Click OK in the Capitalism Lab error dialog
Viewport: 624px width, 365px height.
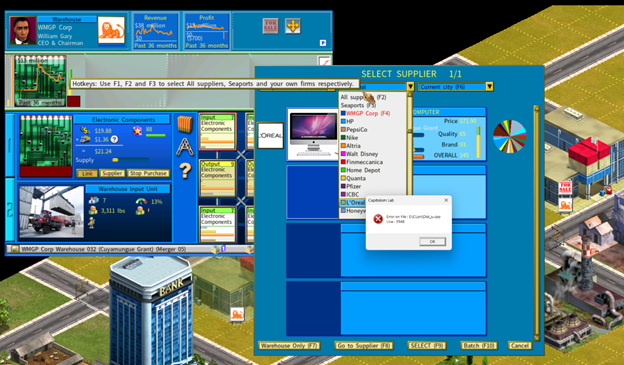click(x=432, y=242)
